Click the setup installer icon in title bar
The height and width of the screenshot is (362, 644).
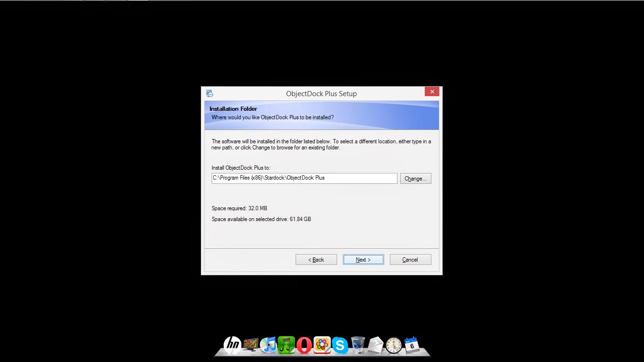coord(210,93)
